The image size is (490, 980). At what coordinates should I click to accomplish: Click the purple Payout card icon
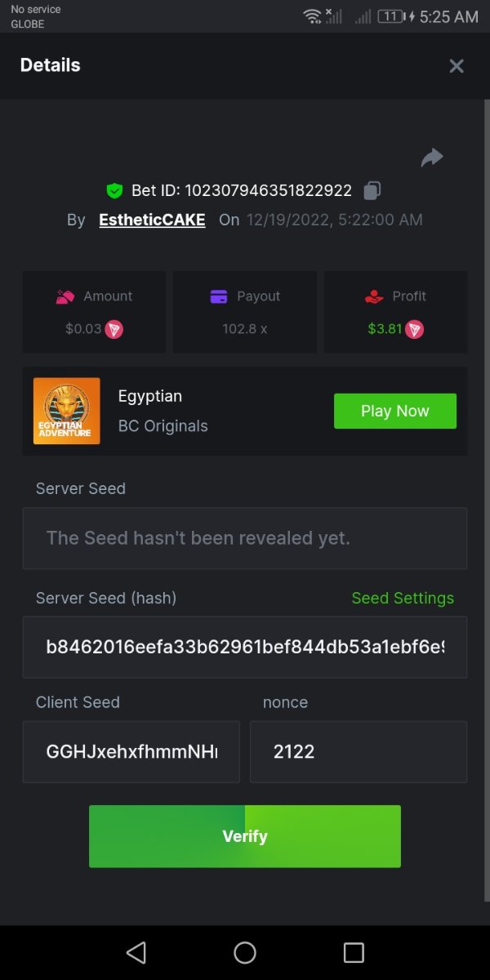tap(219, 296)
